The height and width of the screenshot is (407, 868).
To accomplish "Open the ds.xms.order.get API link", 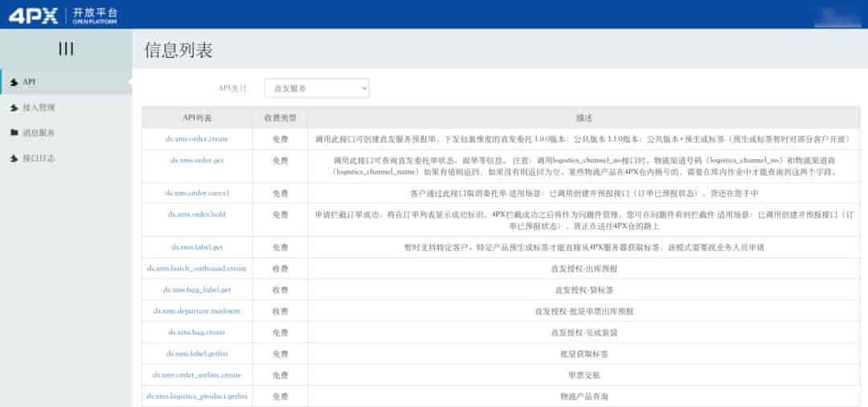I will 197,160.
